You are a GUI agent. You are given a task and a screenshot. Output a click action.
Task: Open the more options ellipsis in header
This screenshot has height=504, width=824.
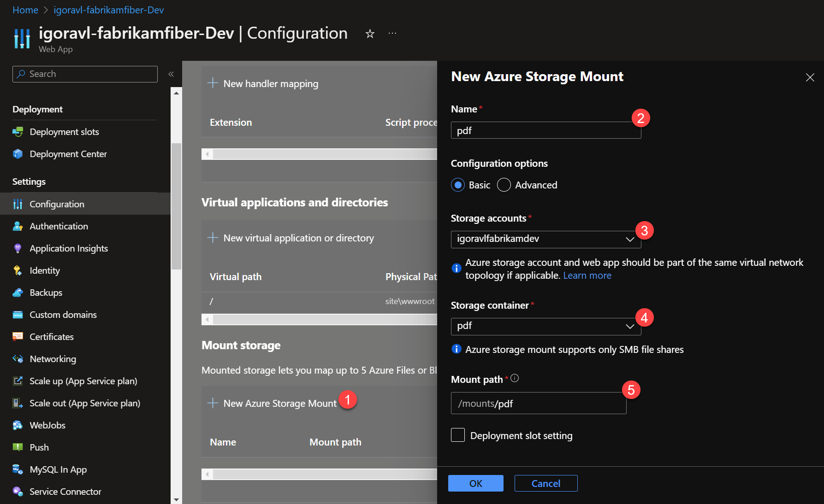[x=392, y=34]
